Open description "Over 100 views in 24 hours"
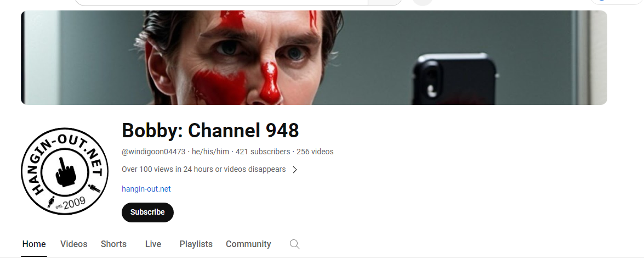The image size is (644, 263). coord(203,169)
